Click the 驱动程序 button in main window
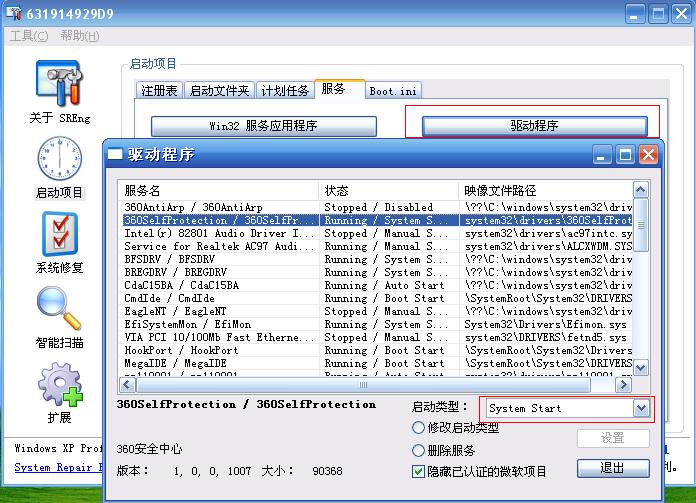This screenshot has width=696, height=503. [x=534, y=126]
